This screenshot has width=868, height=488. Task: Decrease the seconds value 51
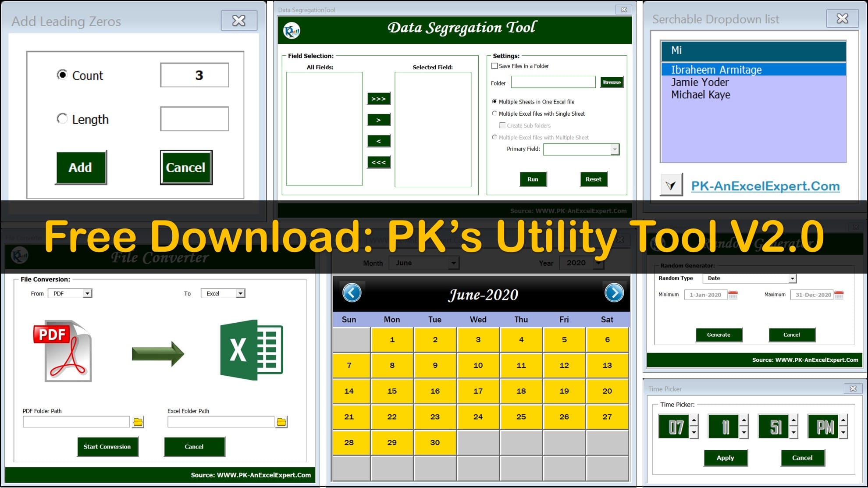click(793, 432)
